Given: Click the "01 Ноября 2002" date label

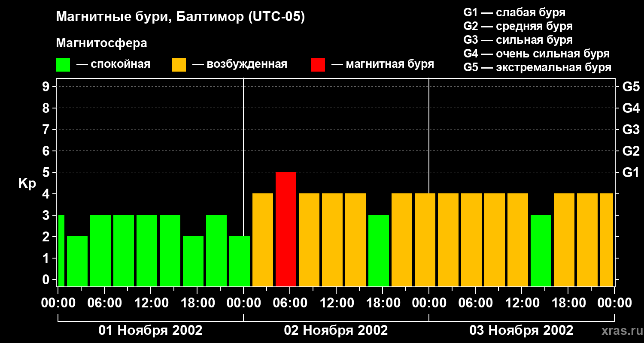Looking at the screenshot, I should [150, 331].
